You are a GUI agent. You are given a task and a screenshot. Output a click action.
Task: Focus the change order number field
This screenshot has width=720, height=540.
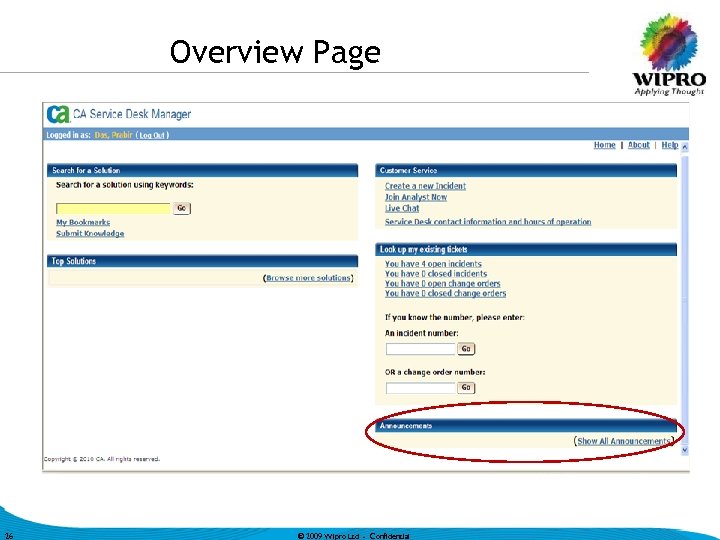(420, 388)
